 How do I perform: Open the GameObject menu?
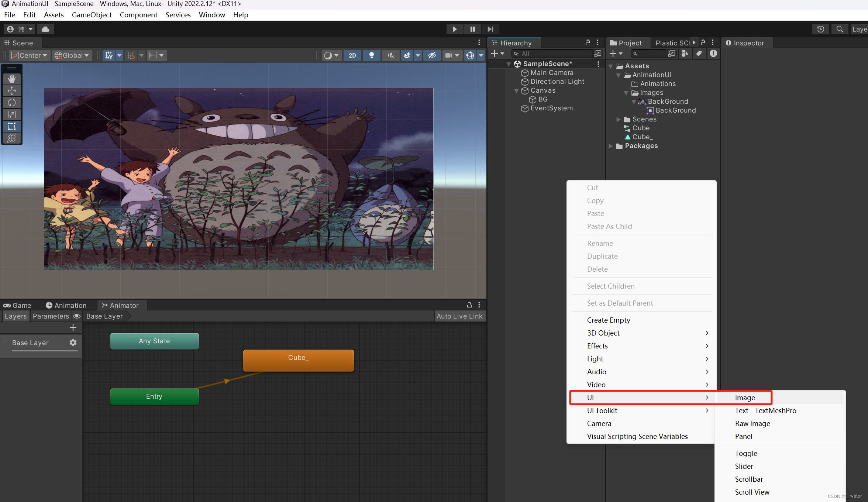92,15
